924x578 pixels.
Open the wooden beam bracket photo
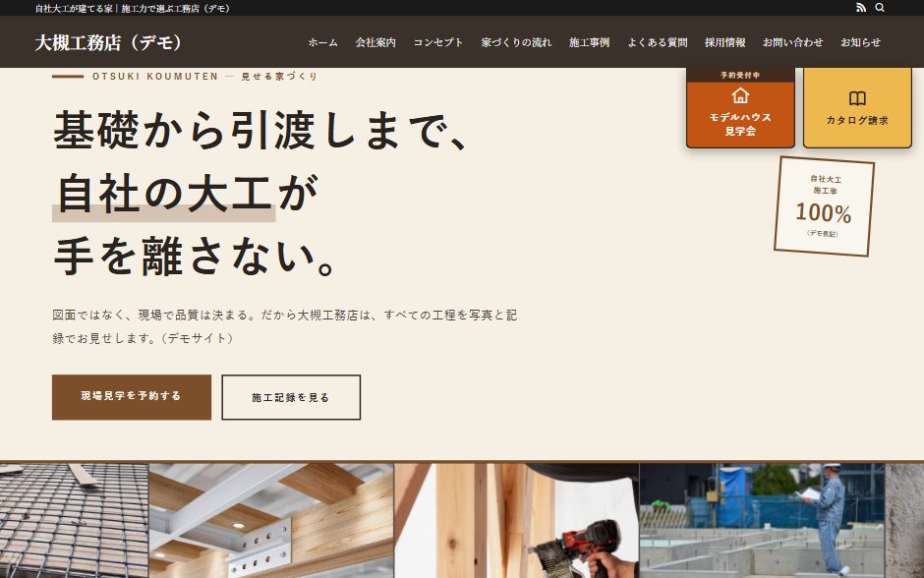(x=271, y=521)
